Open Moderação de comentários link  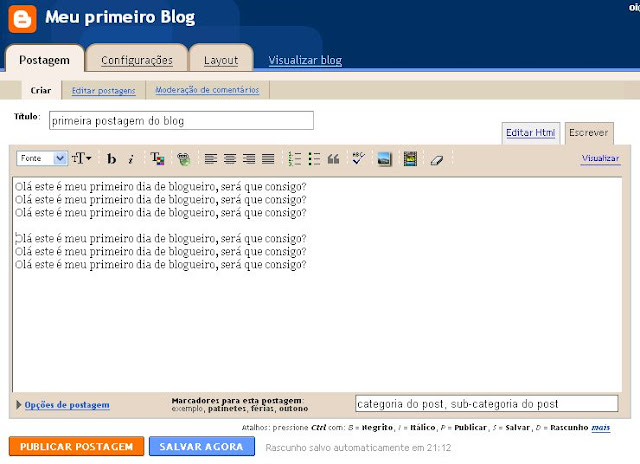[x=207, y=90]
